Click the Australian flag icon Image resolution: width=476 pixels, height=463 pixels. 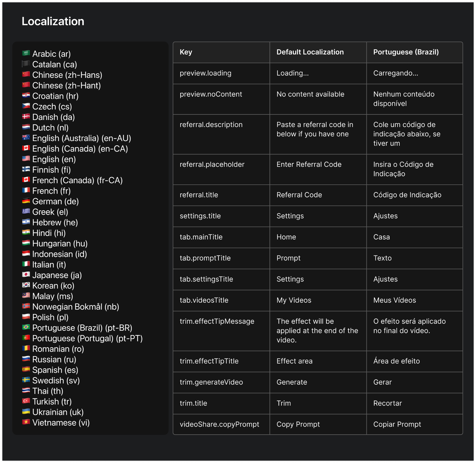26,138
